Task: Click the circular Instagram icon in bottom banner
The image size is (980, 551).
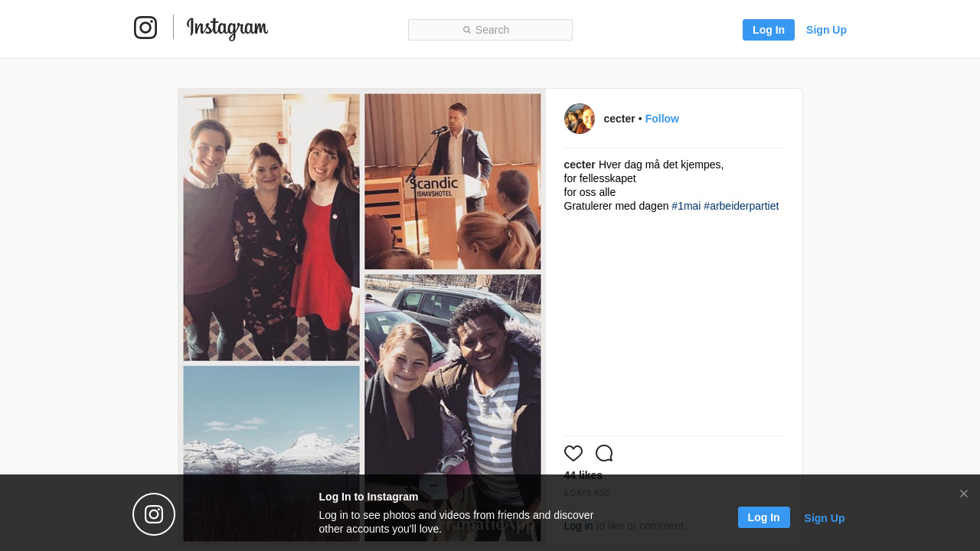Action: tap(154, 514)
